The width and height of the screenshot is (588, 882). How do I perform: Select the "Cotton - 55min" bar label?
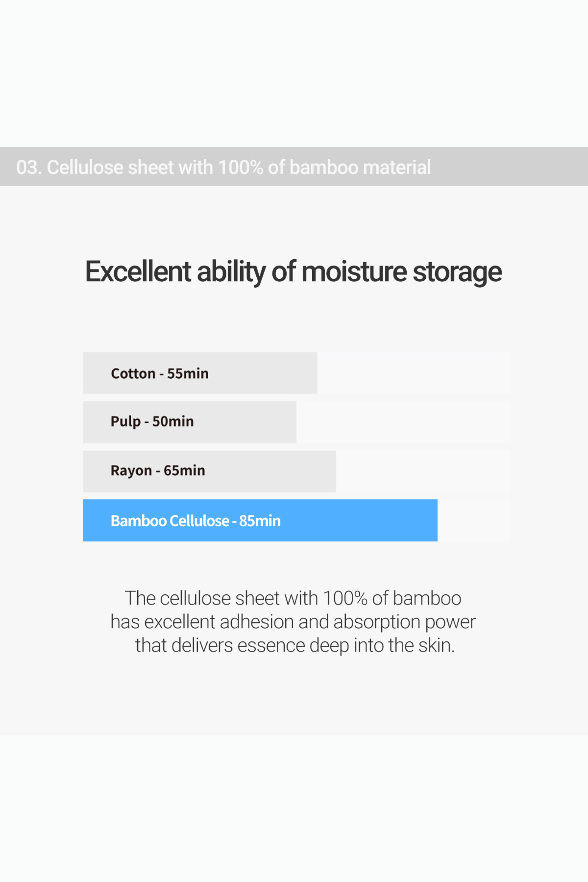pyautogui.click(x=159, y=373)
